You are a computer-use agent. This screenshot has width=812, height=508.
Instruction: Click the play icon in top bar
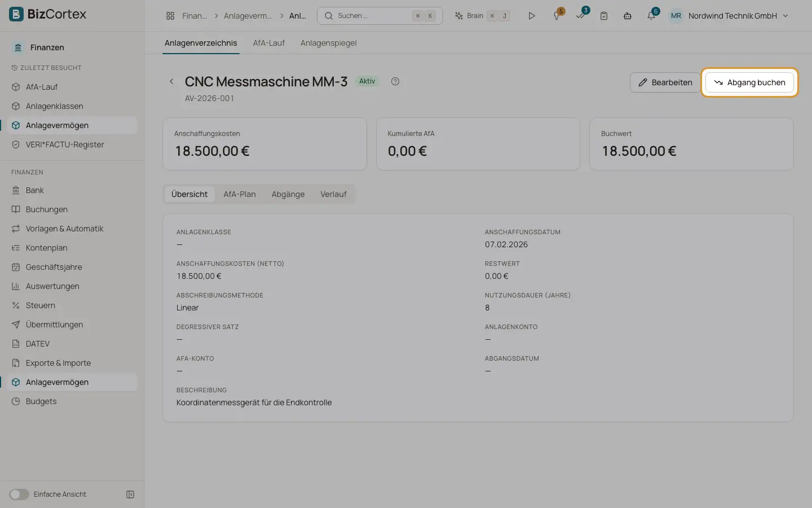[531, 16]
